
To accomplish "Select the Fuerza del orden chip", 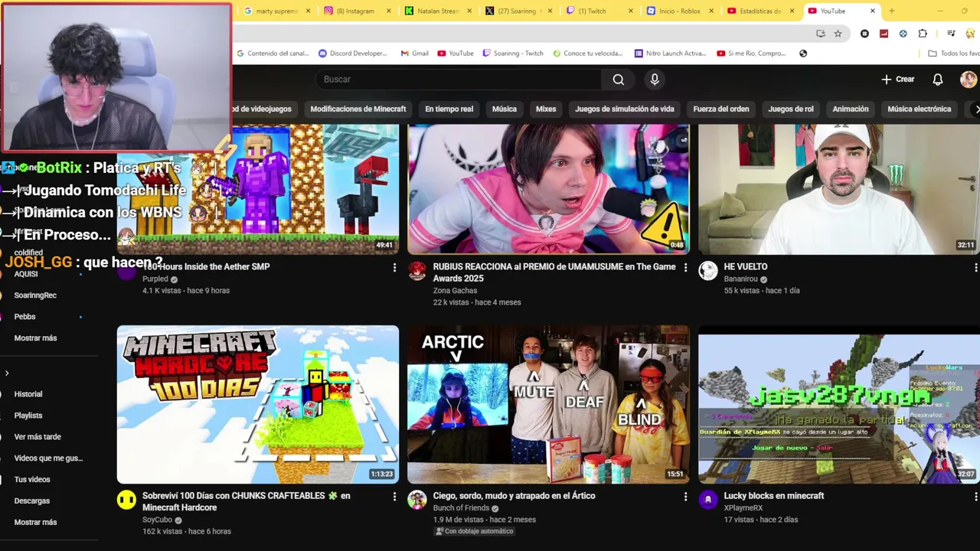I will (721, 109).
